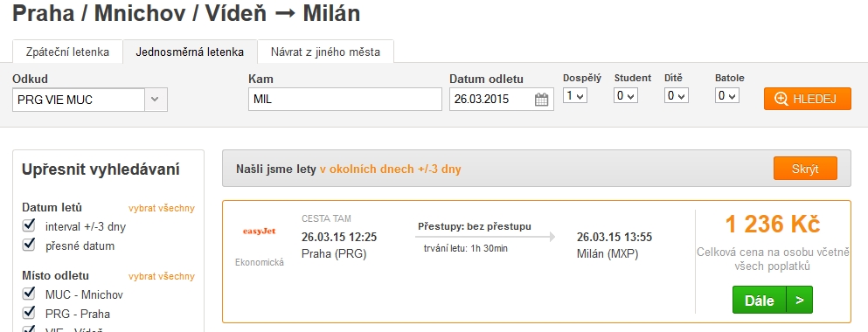Uncheck the přesné datum checkbox
This screenshot has width=868, height=332.
point(29,245)
